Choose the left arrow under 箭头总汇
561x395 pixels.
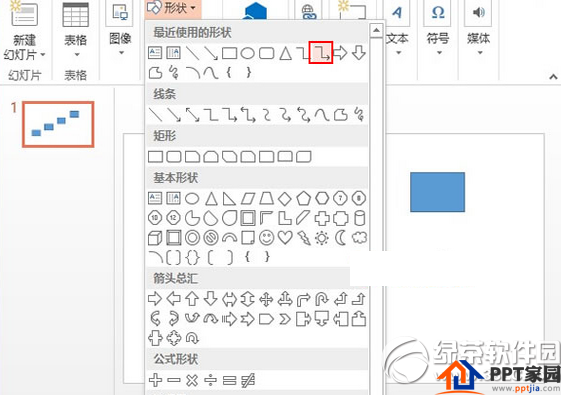(174, 299)
